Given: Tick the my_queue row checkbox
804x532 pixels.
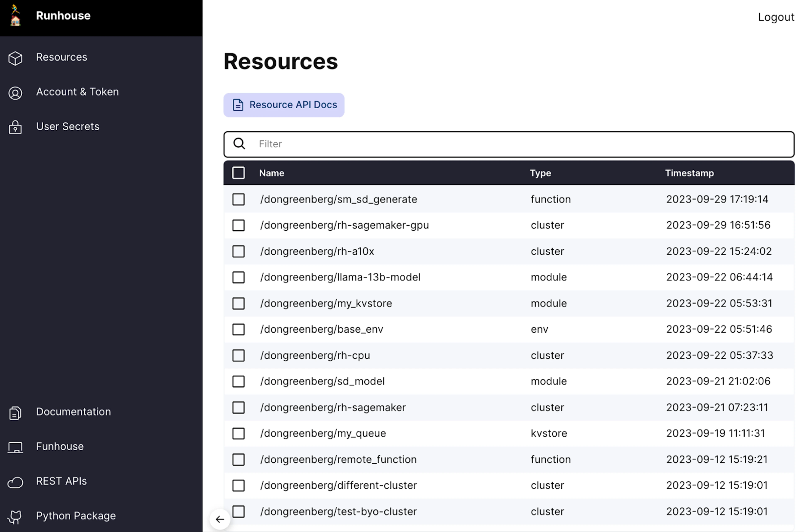Looking at the screenshot, I should coord(238,434).
